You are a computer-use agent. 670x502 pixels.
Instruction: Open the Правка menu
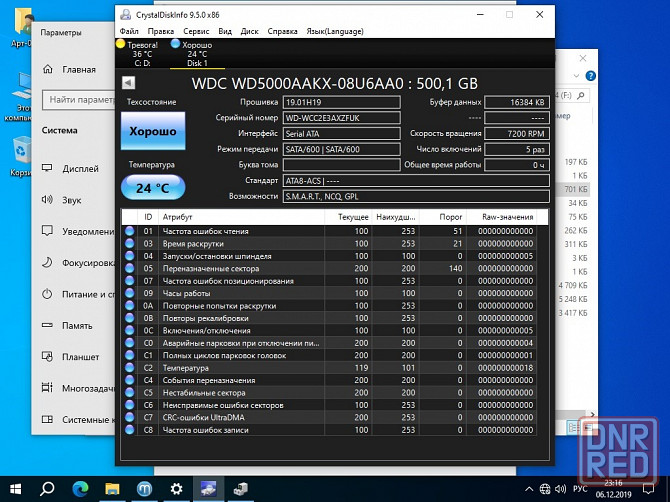(x=161, y=31)
